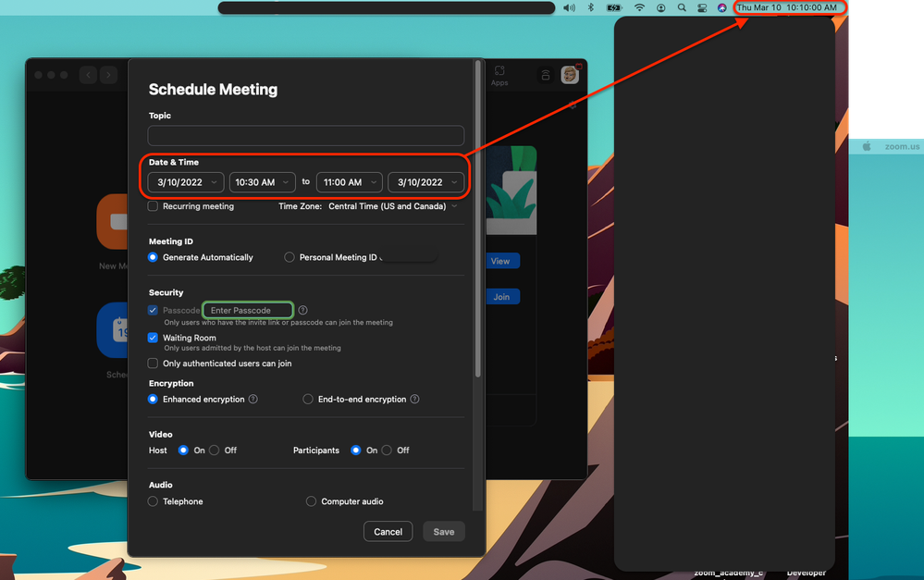Uncheck the Waiting Room checkbox
The image size is (924, 580).
pos(154,339)
